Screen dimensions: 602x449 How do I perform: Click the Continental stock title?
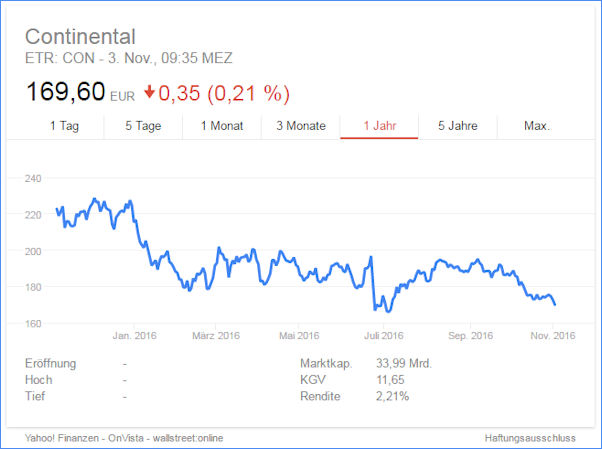(80, 37)
